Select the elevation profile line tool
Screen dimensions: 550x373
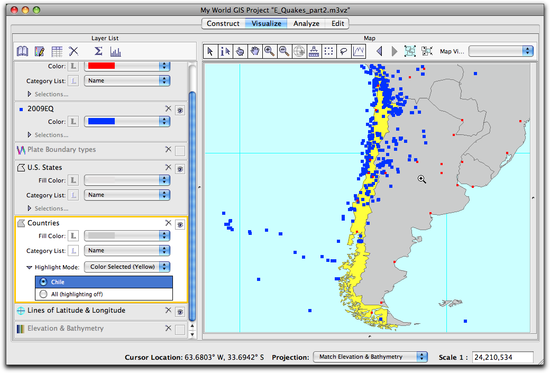[358, 52]
